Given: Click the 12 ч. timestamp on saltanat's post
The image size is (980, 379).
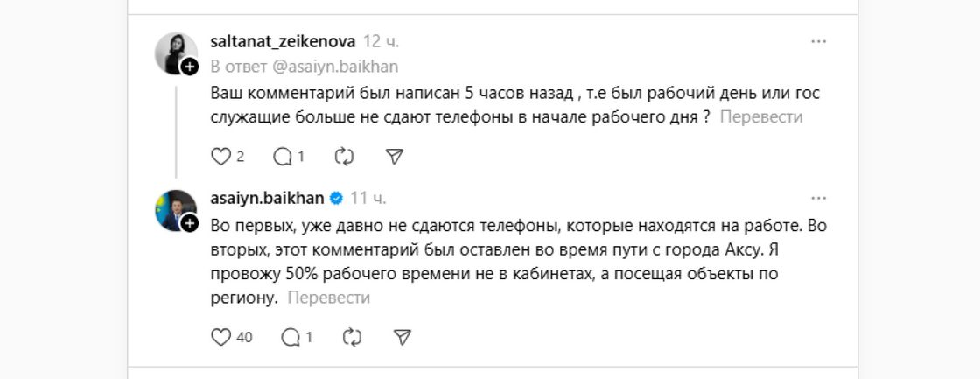Looking at the screenshot, I should (x=381, y=41).
